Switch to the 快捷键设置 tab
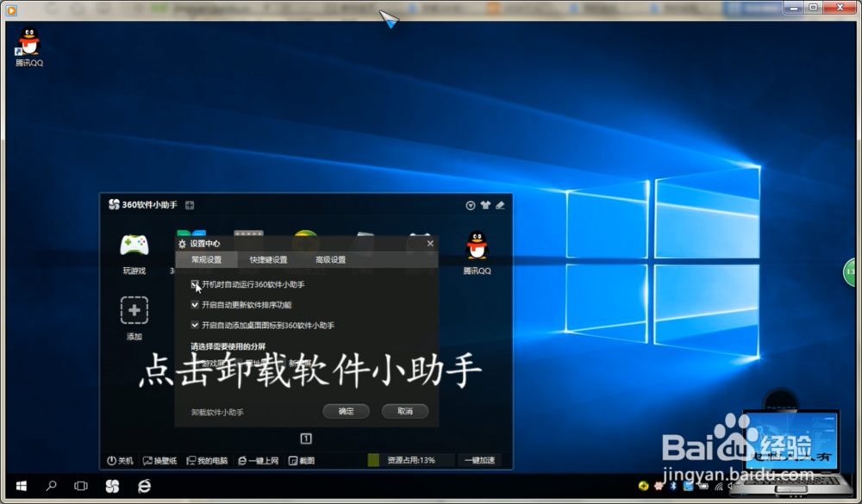This screenshot has height=504, width=862. [x=268, y=259]
